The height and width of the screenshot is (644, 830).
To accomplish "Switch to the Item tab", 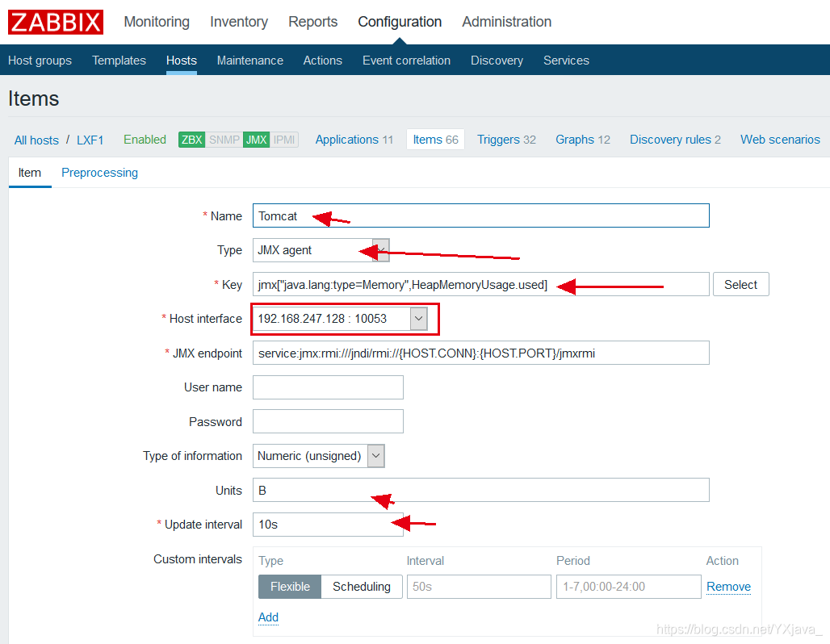I will pyautogui.click(x=30, y=173).
